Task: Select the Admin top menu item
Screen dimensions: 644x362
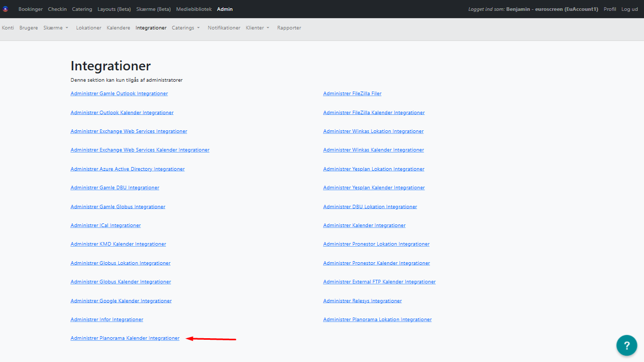Action: click(225, 9)
